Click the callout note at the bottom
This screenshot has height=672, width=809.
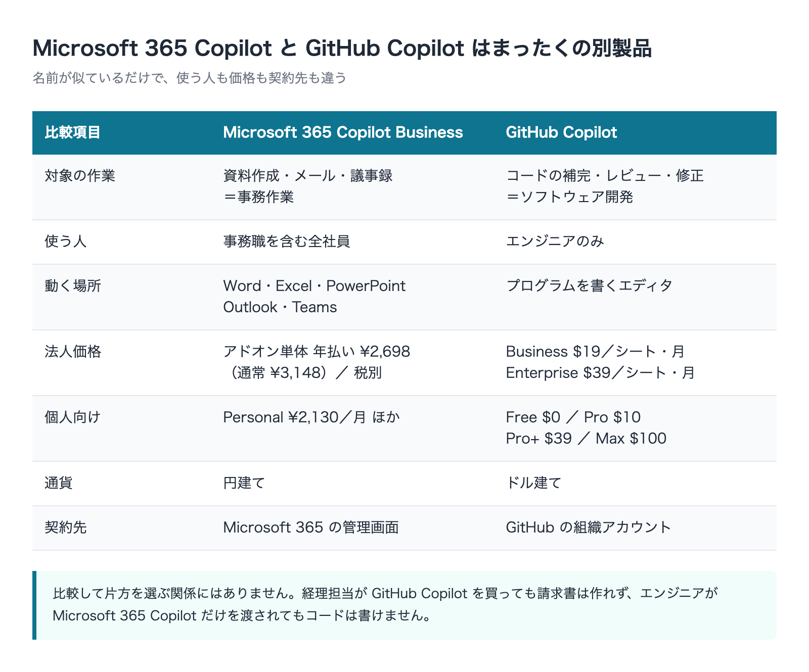tap(404, 605)
